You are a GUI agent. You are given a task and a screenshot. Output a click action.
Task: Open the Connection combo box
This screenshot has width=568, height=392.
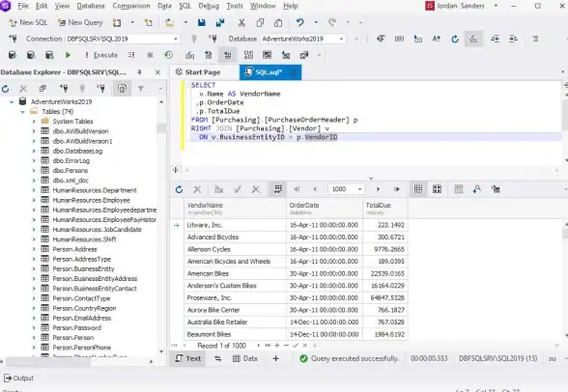point(123,39)
